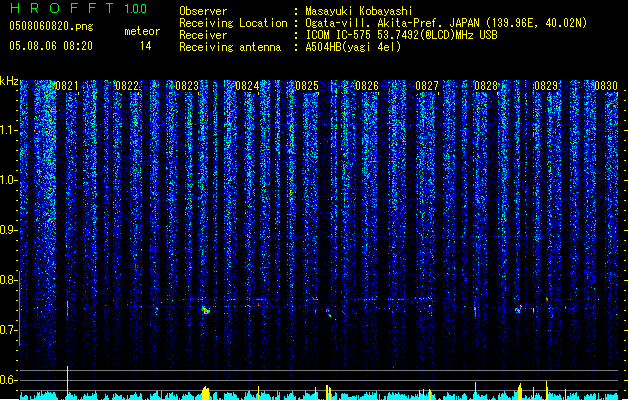Click the file name 0508060820.png
The image size is (629, 400).
click(x=51, y=26)
